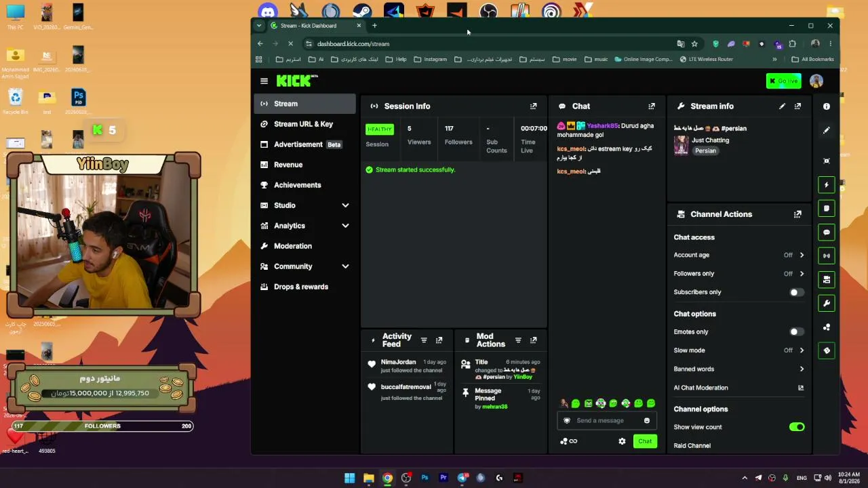Image resolution: width=868 pixels, height=488 pixels.
Task: Click the Send a message field
Action: (607, 421)
